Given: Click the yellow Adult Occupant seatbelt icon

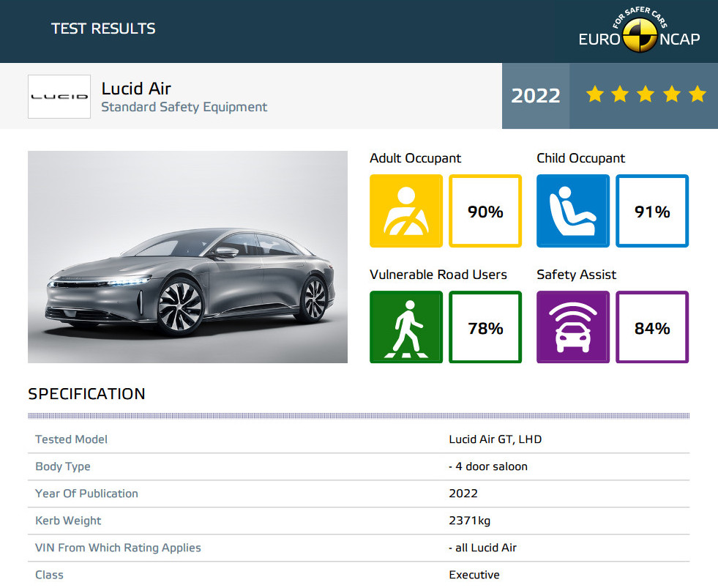Looking at the screenshot, I should [406, 211].
